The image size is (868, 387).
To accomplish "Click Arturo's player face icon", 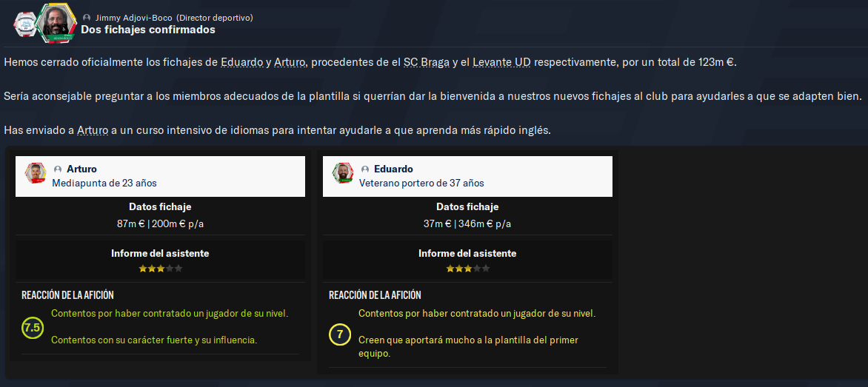I will click(x=36, y=174).
